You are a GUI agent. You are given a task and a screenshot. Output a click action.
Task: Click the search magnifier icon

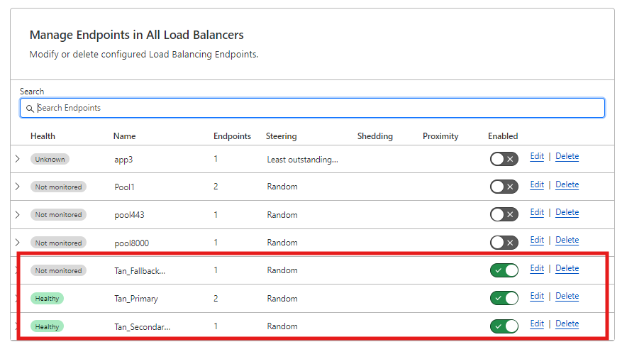[x=29, y=109]
